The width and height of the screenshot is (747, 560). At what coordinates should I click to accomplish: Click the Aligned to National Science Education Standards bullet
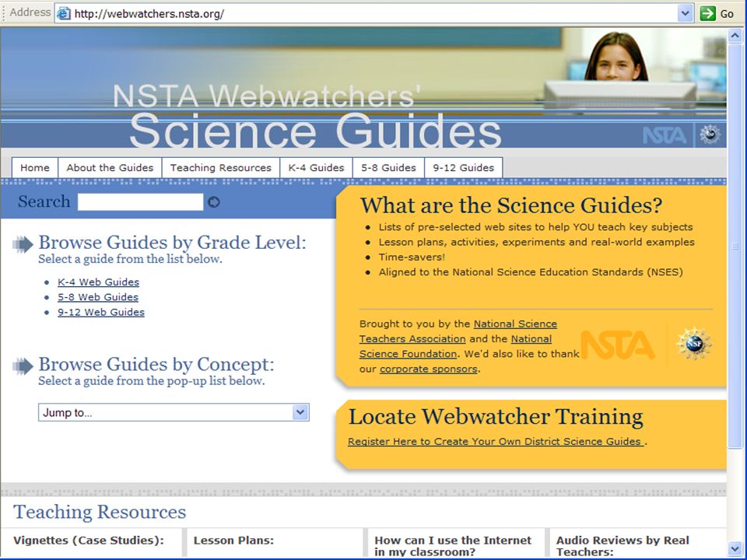[x=531, y=272]
